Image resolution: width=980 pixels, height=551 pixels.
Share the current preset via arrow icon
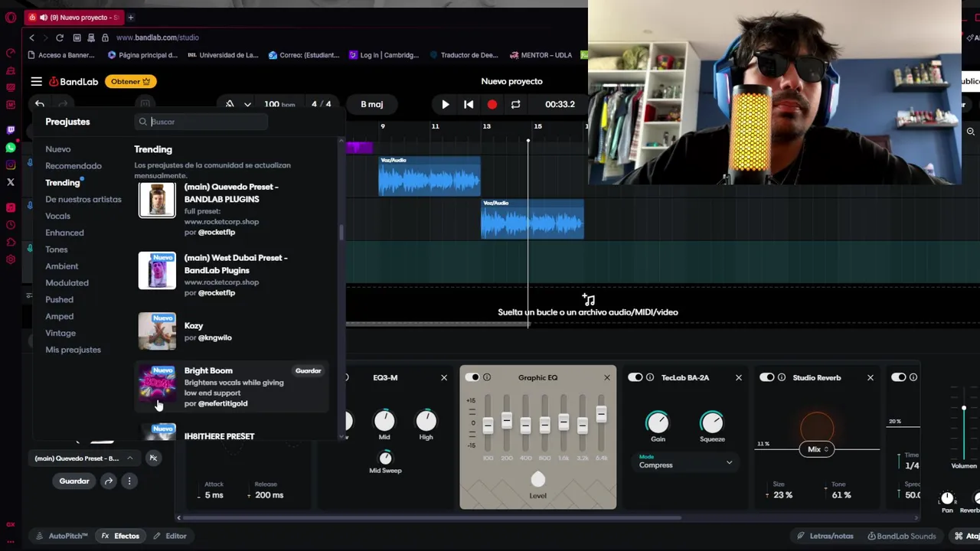(109, 481)
